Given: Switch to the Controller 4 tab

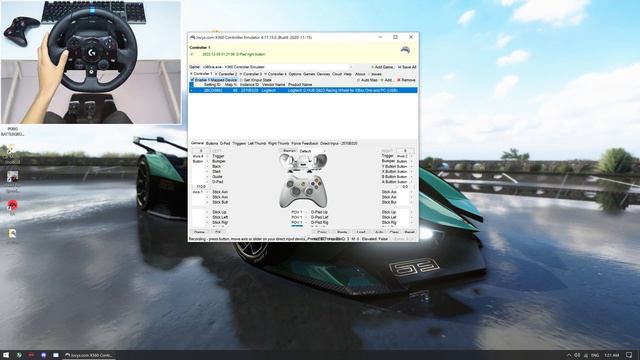Looking at the screenshot, I should pos(276,74).
